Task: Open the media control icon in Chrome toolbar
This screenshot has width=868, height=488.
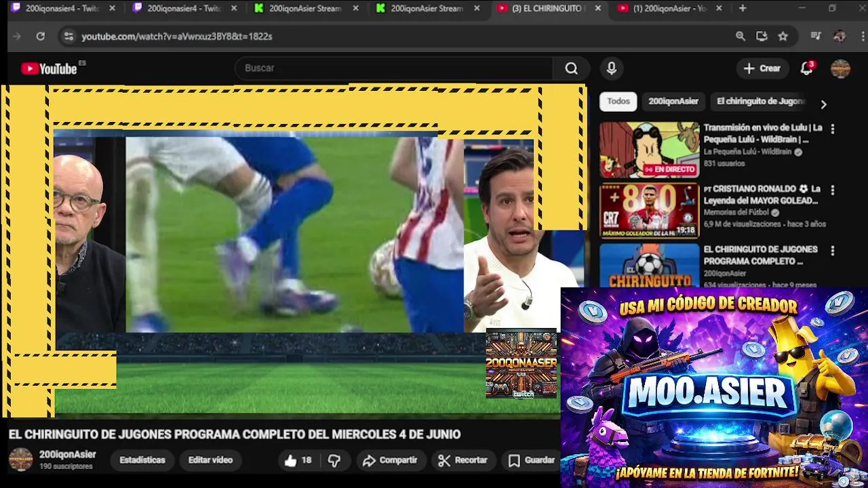Action: tap(816, 37)
